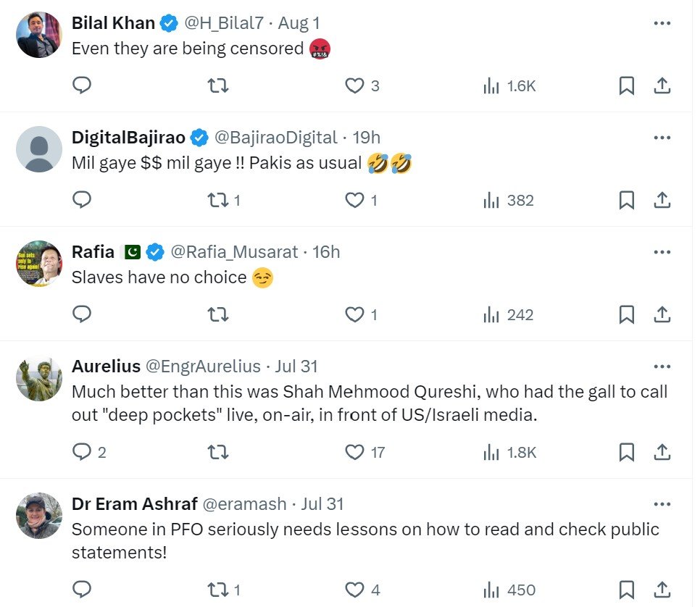Open the @BajiraoDigital handle link
This screenshot has height=607, width=700.
pos(277,138)
